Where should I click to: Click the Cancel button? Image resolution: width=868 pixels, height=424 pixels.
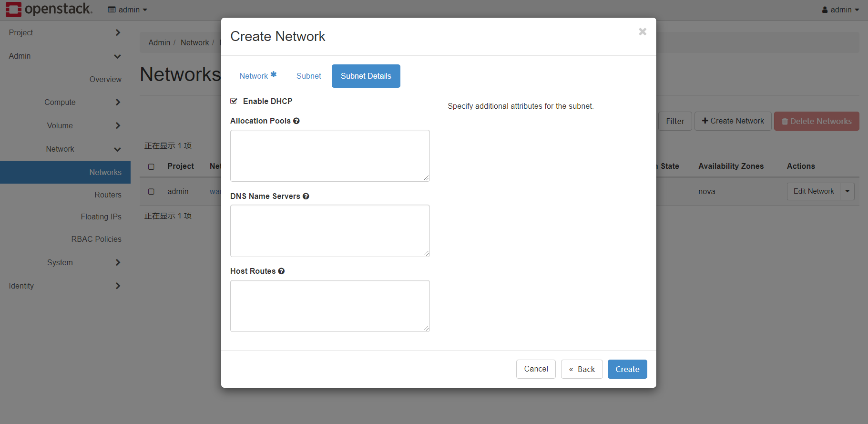tap(536, 369)
